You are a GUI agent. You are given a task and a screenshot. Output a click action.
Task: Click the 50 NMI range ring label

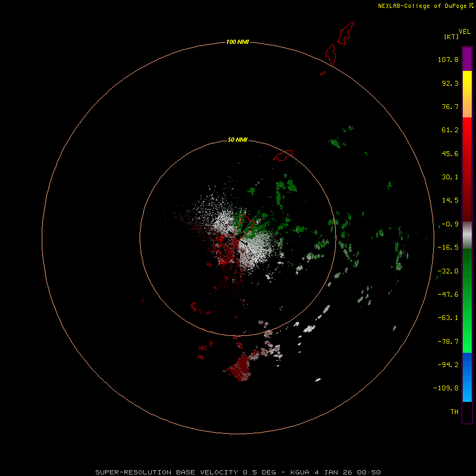coord(237,140)
